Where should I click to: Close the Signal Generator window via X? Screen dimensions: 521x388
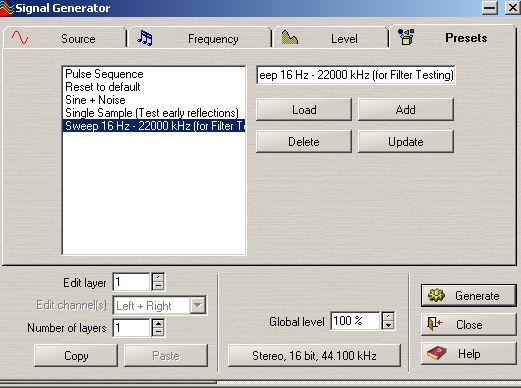(x=513, y=8)
